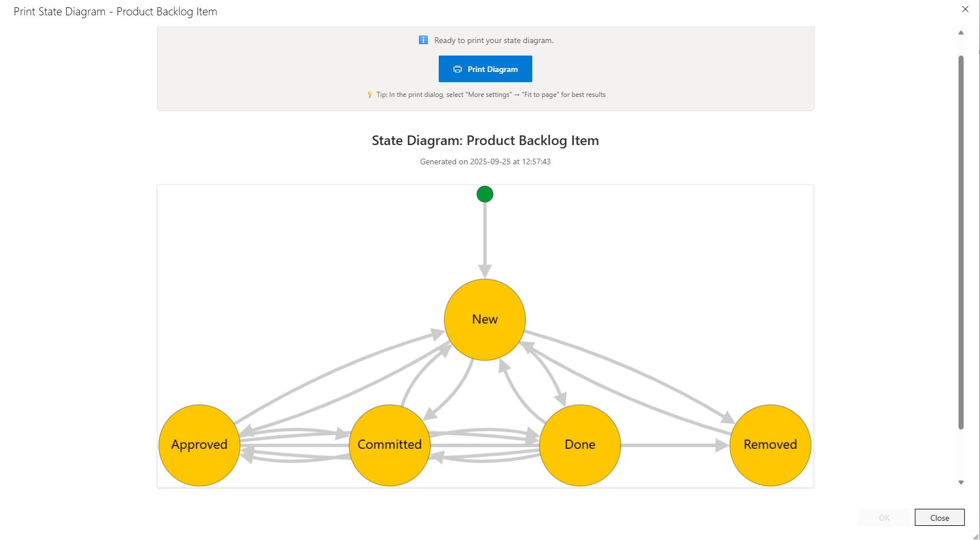Click the green start state dot

[485, 194]
